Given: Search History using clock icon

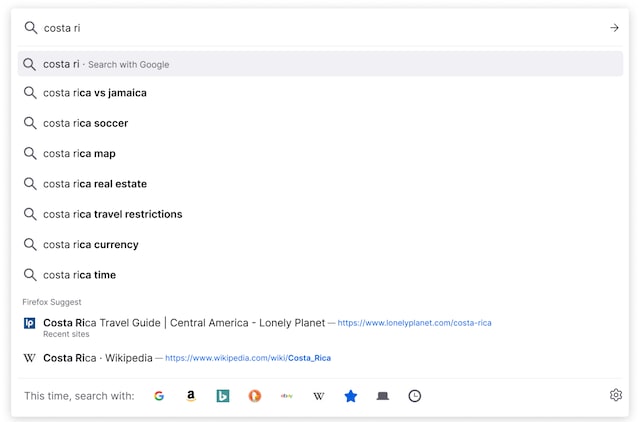Looking at the screenshot, I should [415, 396].
